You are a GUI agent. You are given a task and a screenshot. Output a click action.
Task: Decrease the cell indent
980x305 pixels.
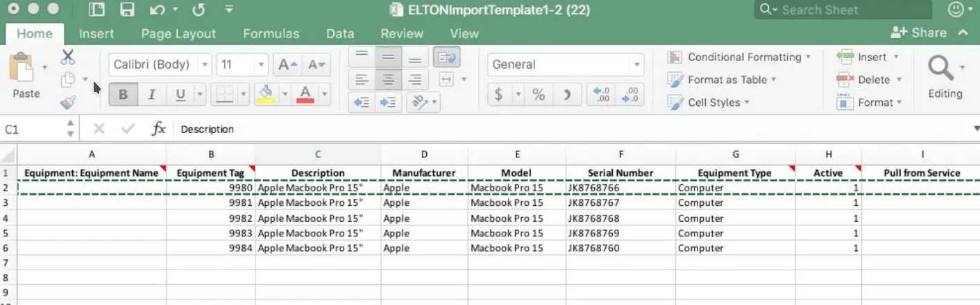(361, 103)
